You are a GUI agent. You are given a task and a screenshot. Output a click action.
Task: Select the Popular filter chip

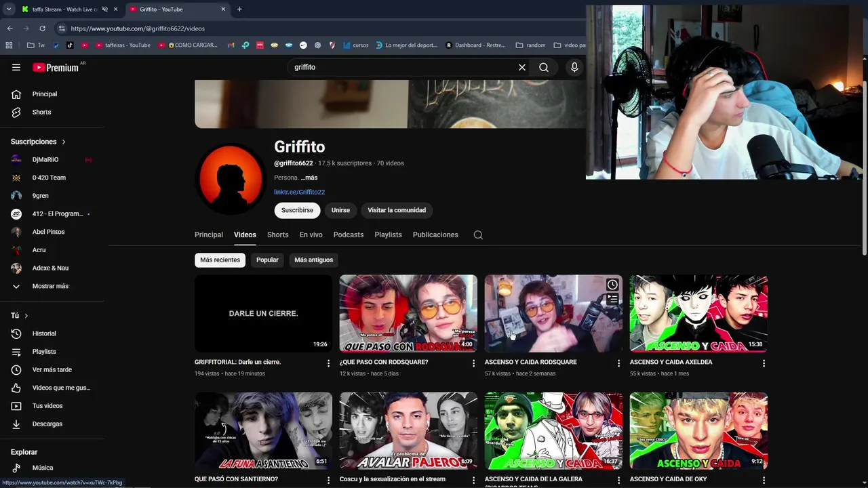click(x=267, y=260)
